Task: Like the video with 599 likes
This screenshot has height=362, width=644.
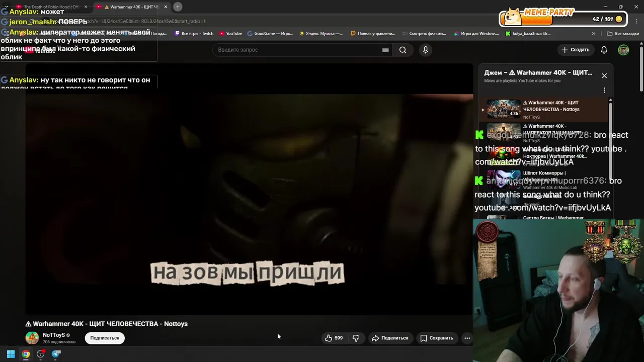Action: [x=334, y=338]
